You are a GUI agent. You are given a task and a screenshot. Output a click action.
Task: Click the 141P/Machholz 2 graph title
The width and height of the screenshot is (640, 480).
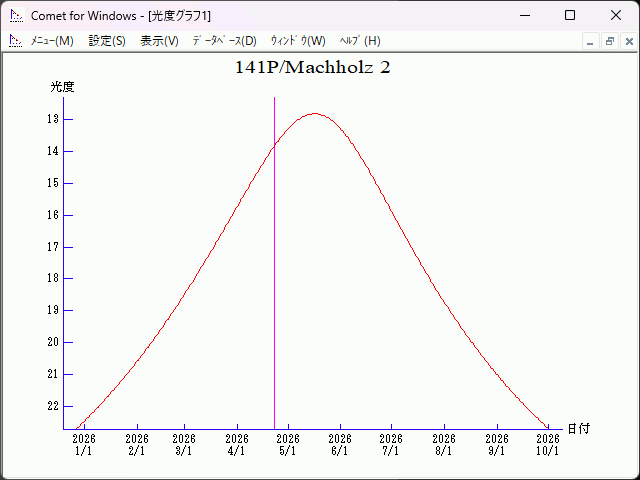pos(312,68)
